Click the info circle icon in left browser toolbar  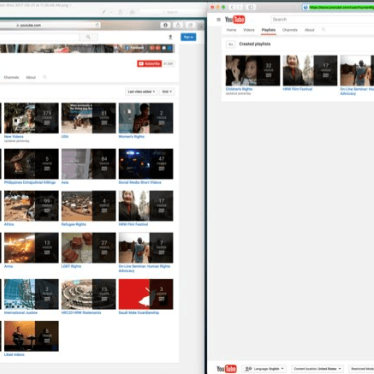165,25
